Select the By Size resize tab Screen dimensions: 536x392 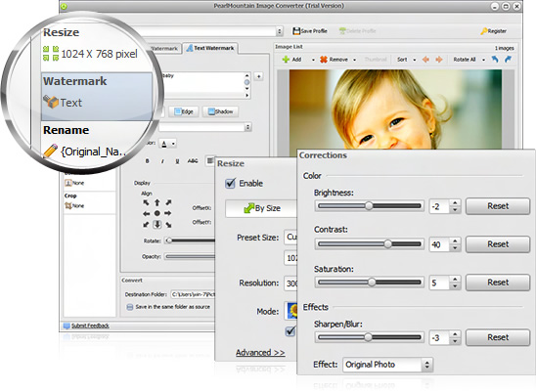tap(261, 208)
